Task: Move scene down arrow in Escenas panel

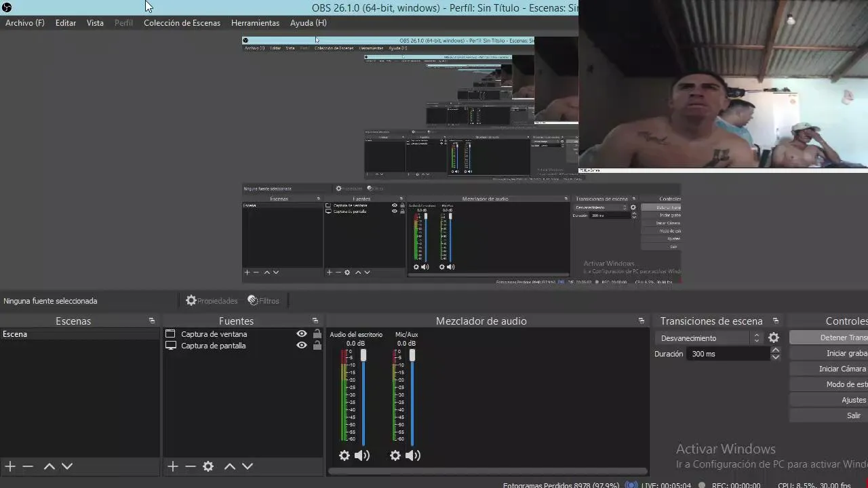Action: (67, 466)
